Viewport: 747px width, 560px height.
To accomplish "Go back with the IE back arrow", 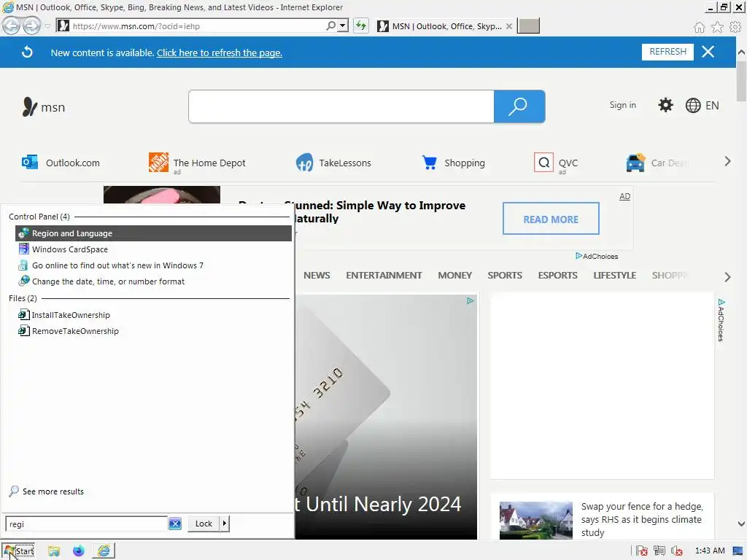I will 12,26.
